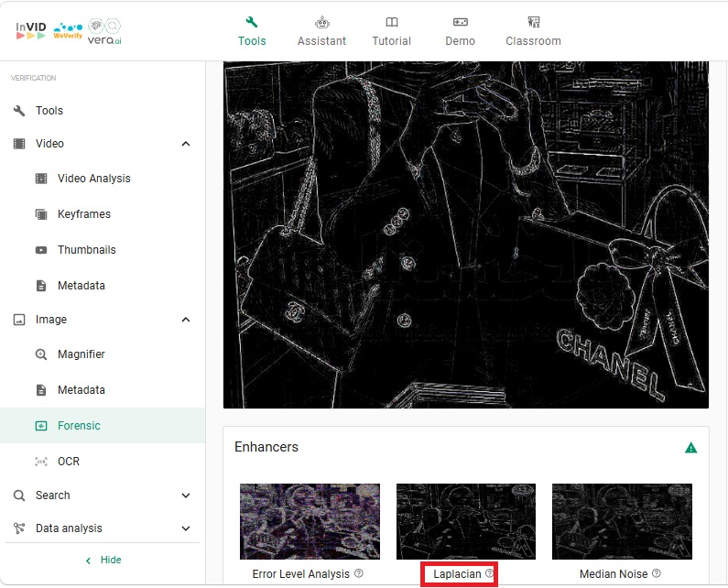Screen dimensions: 728x588
Task: Expand the Data analysis section chevron
Action: click(186, 528)
